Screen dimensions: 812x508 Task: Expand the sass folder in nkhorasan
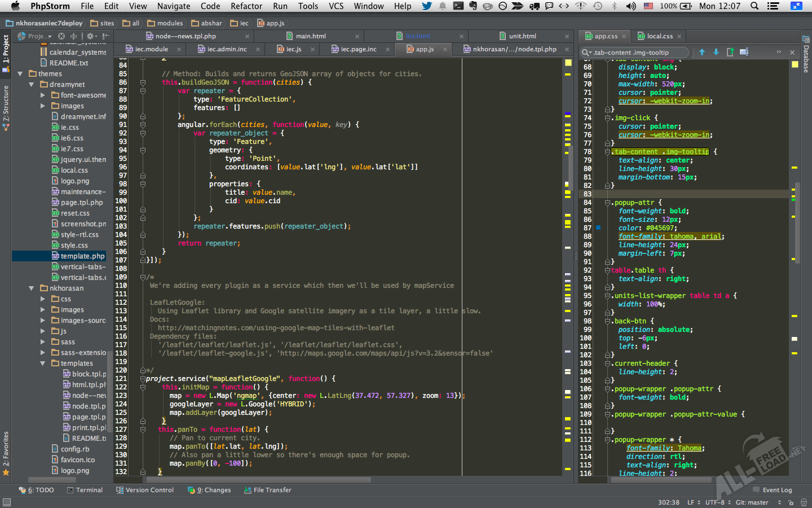(43, 342)
